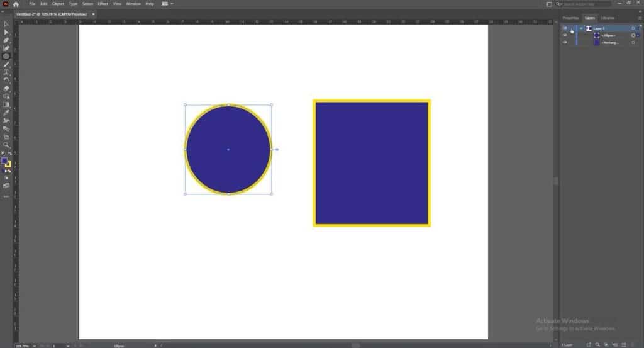The image size is (644, 348).
Task: Click Make Clipping Mask icon in Layers
Action: click(x=606, y=345)
